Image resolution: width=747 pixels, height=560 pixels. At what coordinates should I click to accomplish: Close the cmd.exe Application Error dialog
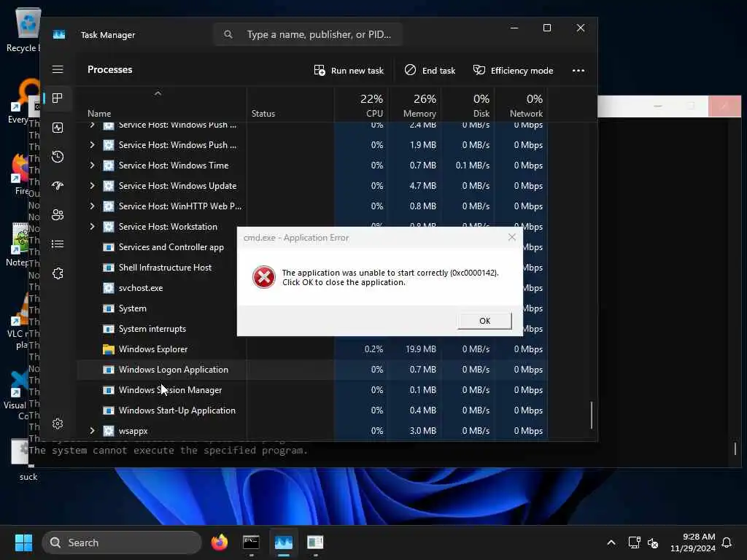(x=511, y=237)
